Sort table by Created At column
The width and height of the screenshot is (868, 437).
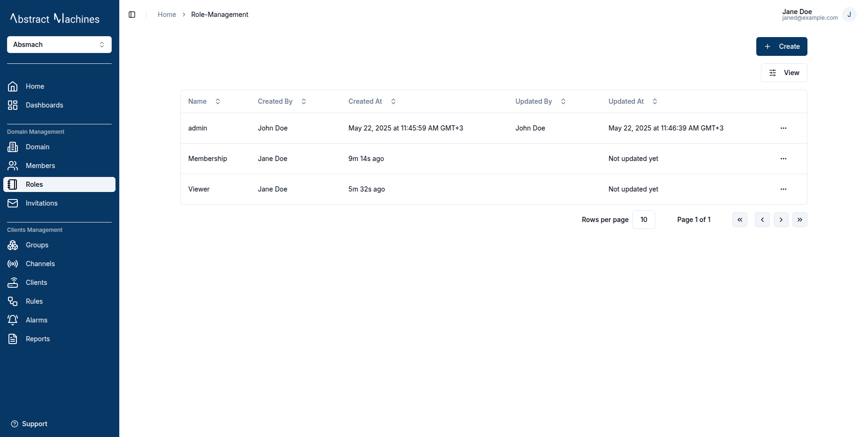pyautogui.click(x=372, y=101)
